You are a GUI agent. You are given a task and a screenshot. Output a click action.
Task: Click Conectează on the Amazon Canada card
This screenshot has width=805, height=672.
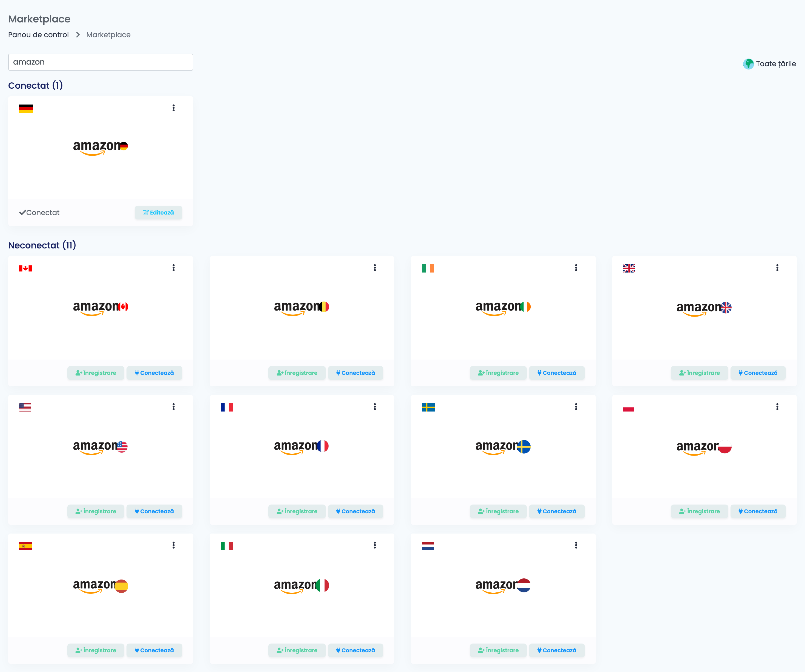(x=154, y=373)
